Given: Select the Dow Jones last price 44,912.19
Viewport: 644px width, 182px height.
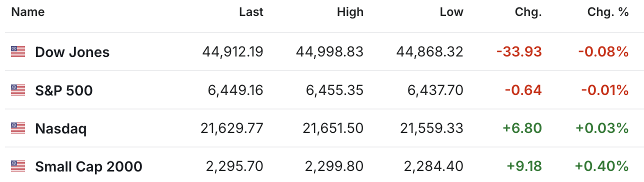Looking at the screenshot, I should [232, 51].
